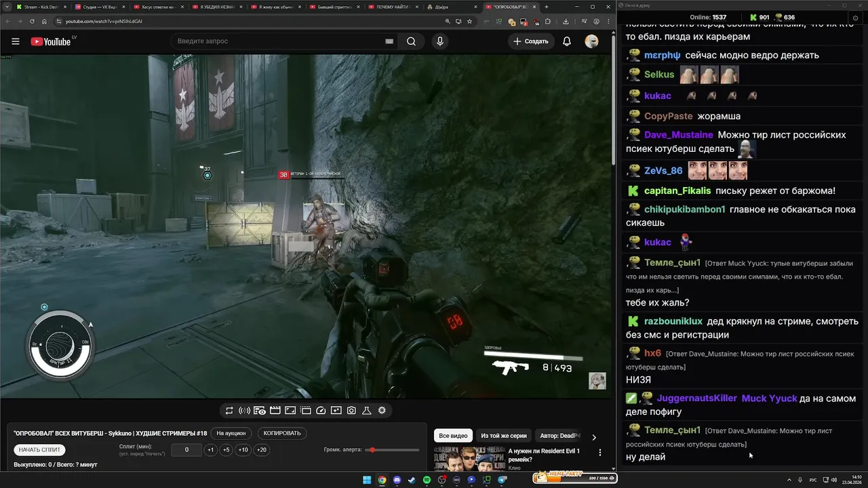Click the Chrome site info icon by URL

59,21
